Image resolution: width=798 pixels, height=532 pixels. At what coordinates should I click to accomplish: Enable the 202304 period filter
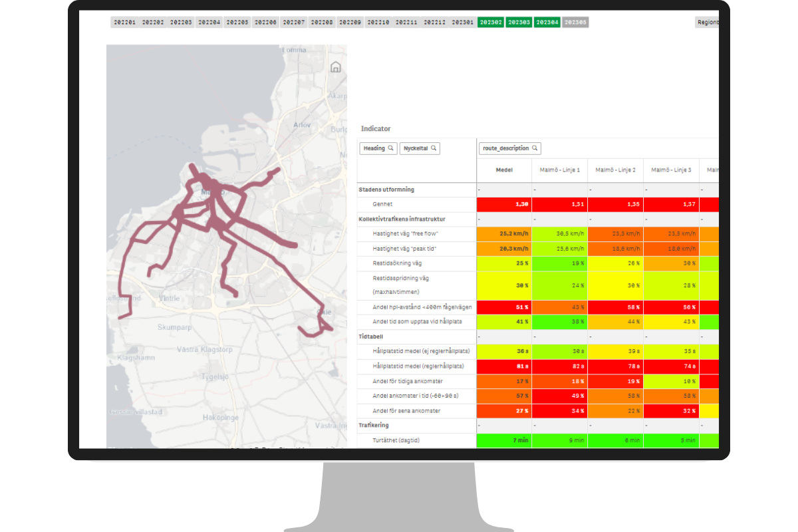click(547, 21)
